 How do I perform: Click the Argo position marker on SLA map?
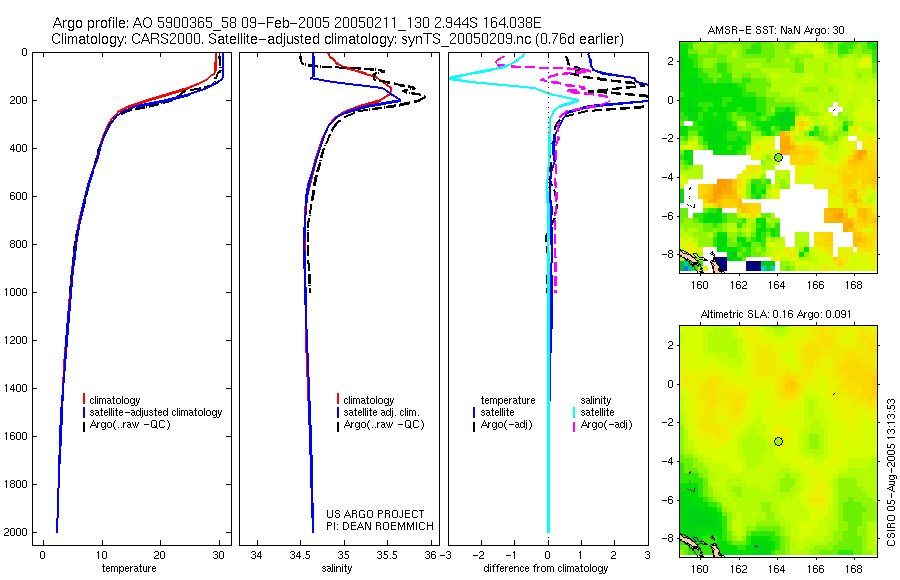pos(778,442)
